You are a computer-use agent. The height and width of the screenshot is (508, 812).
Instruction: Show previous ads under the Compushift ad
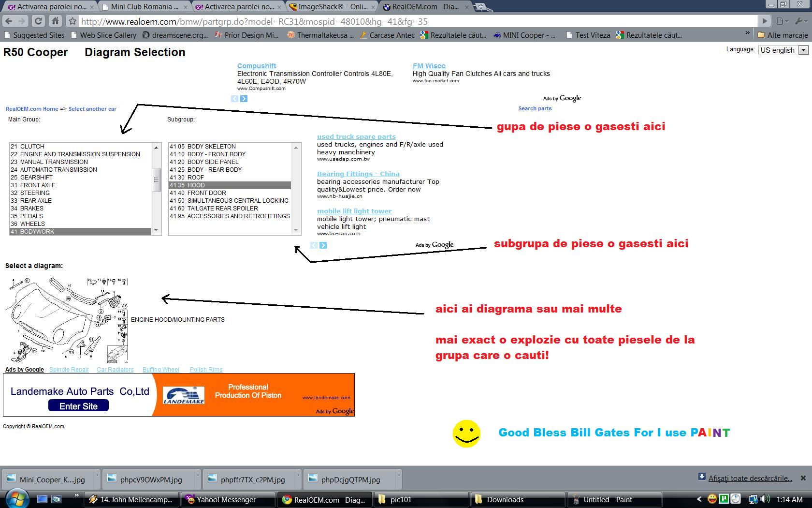point(234,99)
